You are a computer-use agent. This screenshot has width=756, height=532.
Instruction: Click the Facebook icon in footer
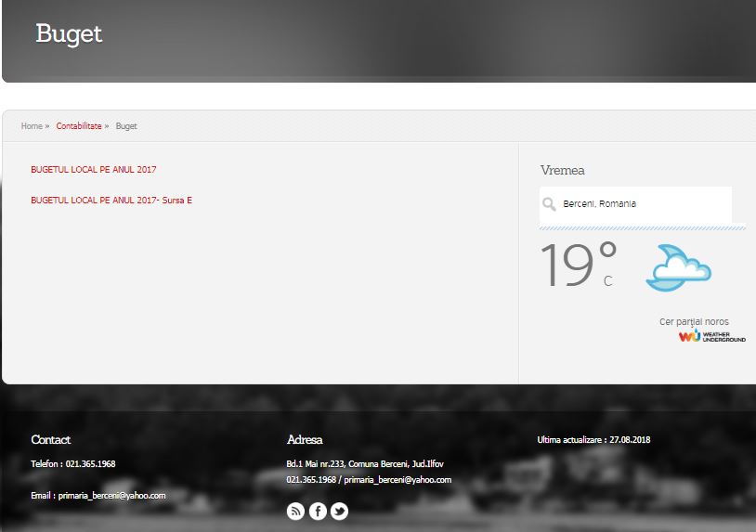(x=318, y=511)
